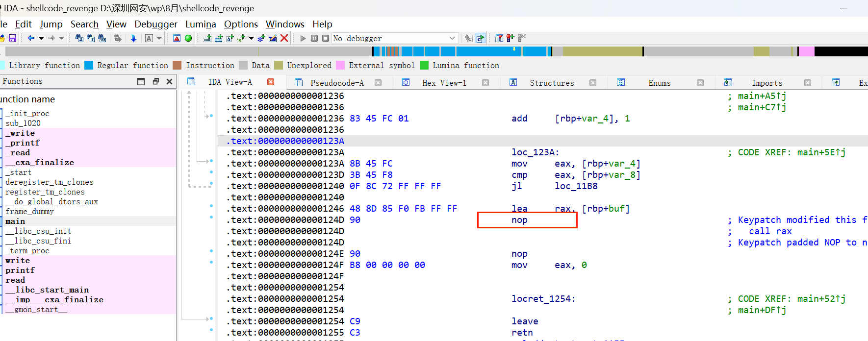Click the Regular function blue legend swatch

89,65
